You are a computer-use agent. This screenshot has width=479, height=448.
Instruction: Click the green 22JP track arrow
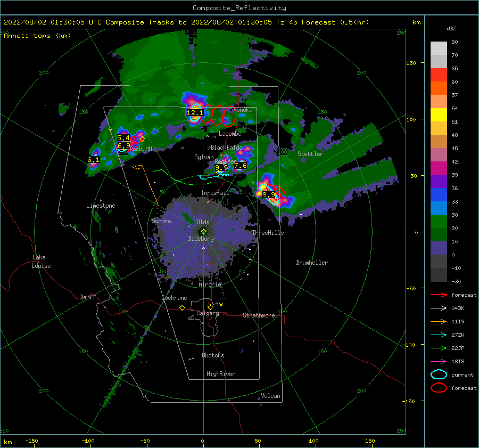click(x=439, y=348)
